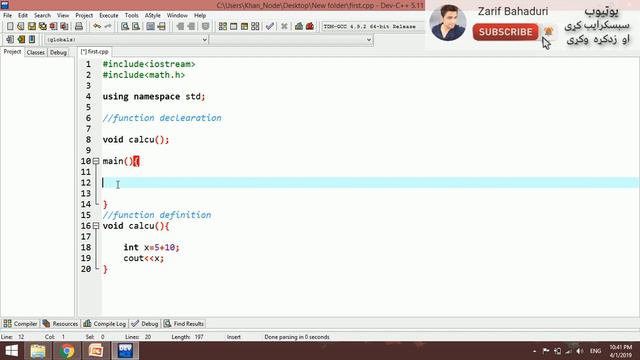
Task: Open the Debug bottom panel tab
Action: coord(145,324)
